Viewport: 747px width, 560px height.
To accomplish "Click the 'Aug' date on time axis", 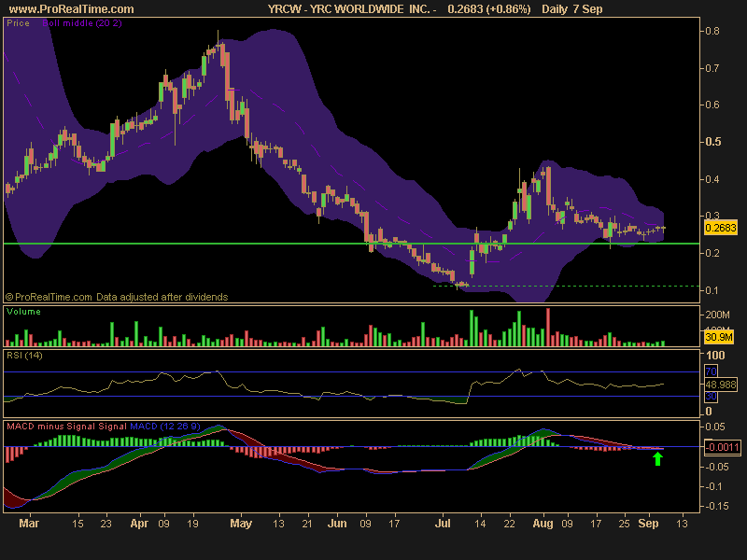I will [x=543, y=524].
